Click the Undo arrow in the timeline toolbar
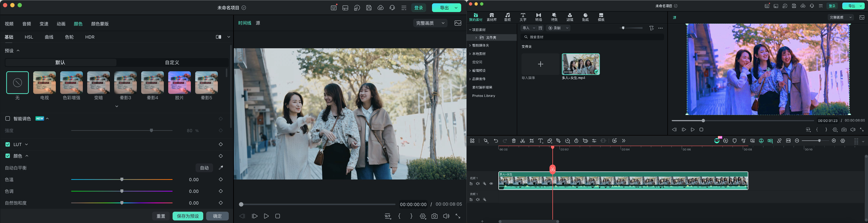 tap(496, 141)
